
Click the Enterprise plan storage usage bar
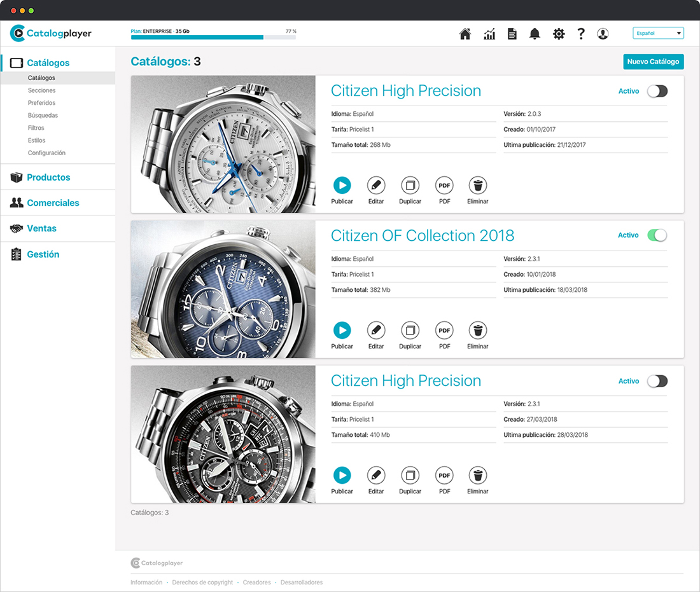pos(213,38)
